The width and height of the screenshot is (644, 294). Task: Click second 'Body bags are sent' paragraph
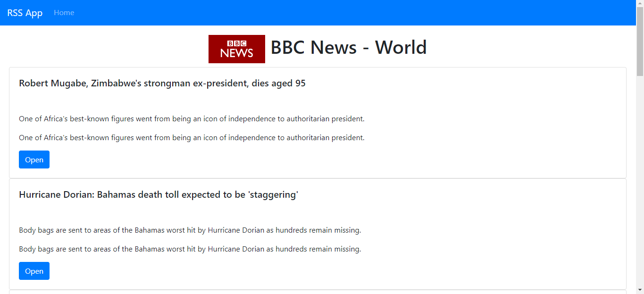coord(190,249)
